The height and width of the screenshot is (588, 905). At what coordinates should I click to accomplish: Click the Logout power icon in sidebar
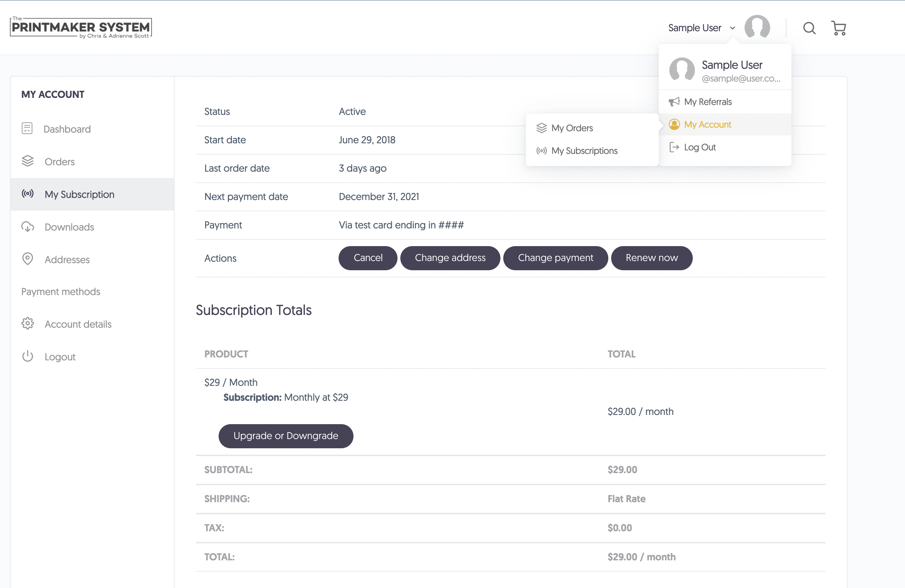27,356
